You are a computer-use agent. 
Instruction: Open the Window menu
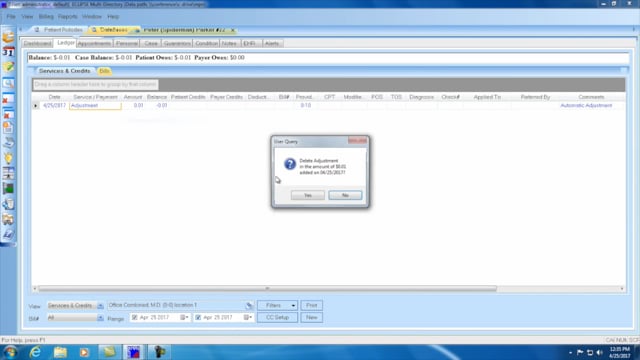click(92, 17)
